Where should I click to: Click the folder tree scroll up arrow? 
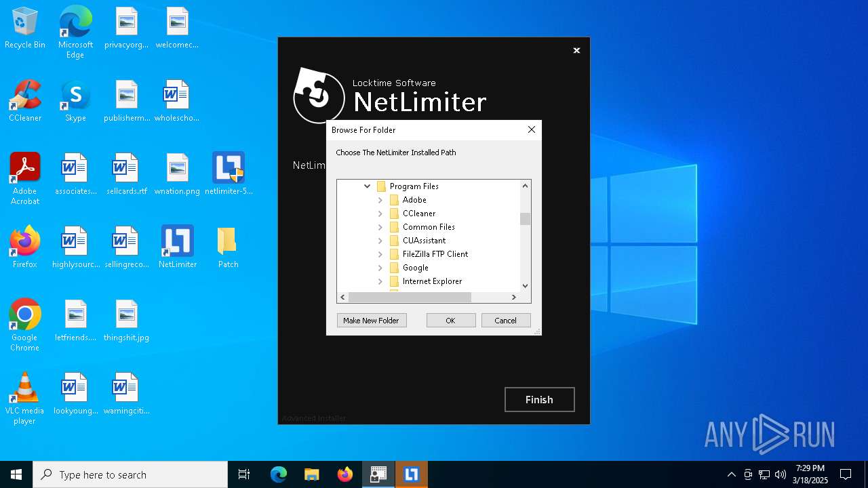tap(525, 186)
